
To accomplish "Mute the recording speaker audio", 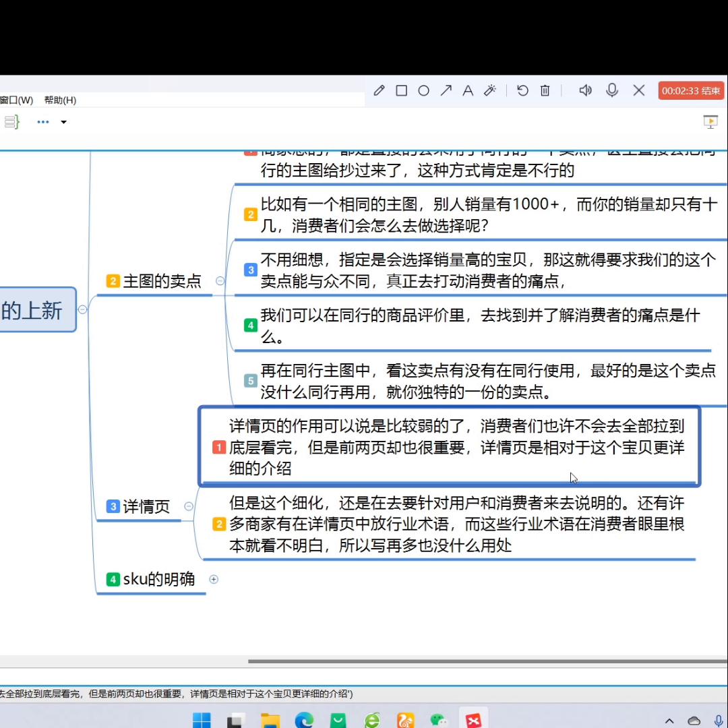I will click(585, 90).
